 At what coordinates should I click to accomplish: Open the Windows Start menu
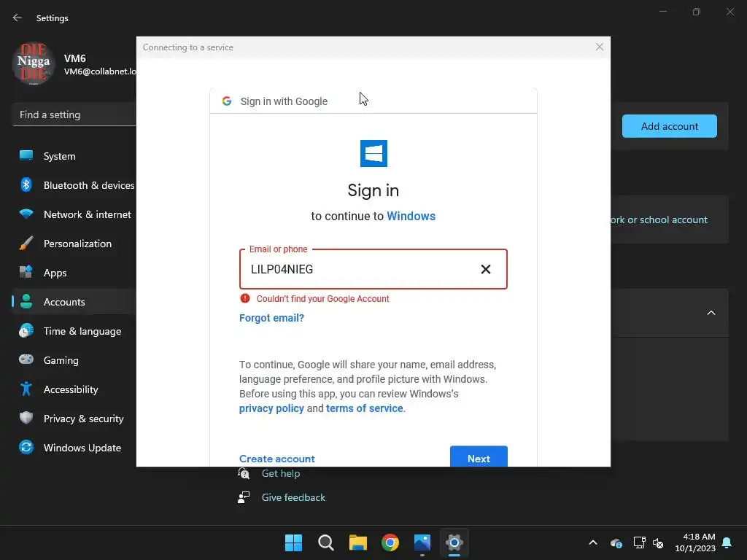(293, 542)
